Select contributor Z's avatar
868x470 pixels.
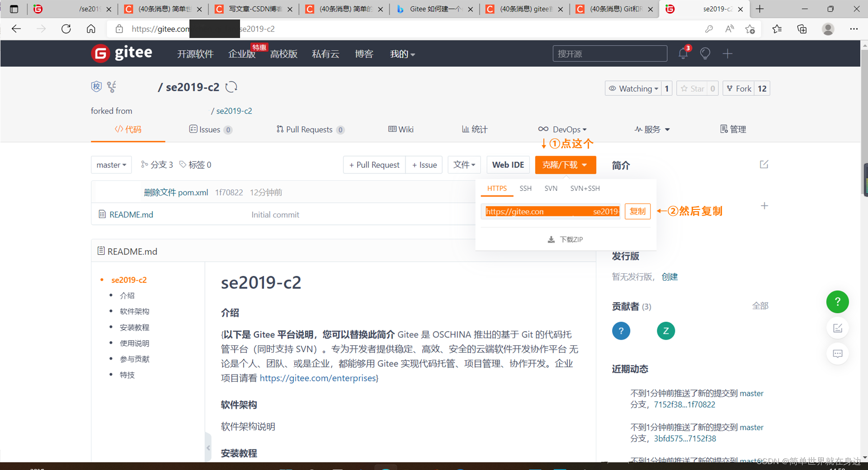click(665, 331)
